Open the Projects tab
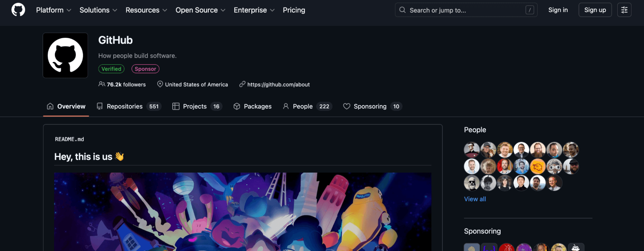 click(197, 106)
